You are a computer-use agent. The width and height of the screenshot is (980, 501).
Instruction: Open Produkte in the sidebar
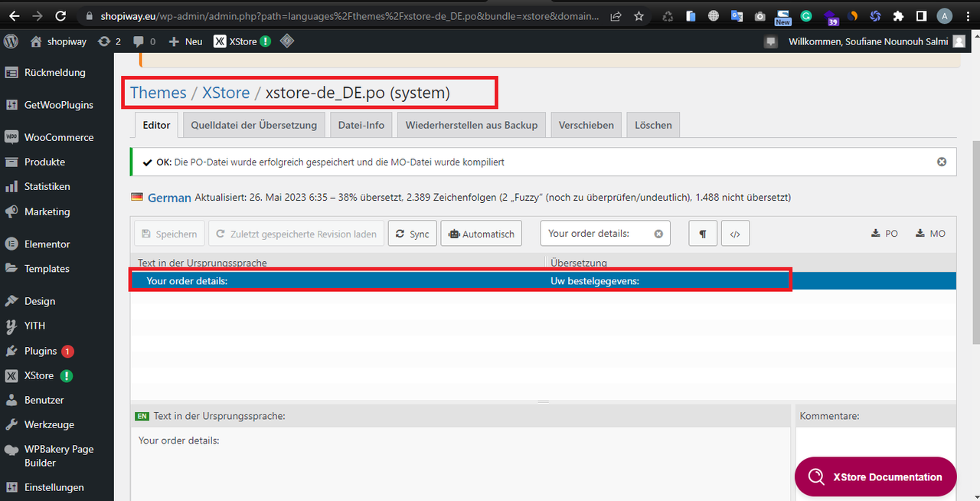[57, 162]
